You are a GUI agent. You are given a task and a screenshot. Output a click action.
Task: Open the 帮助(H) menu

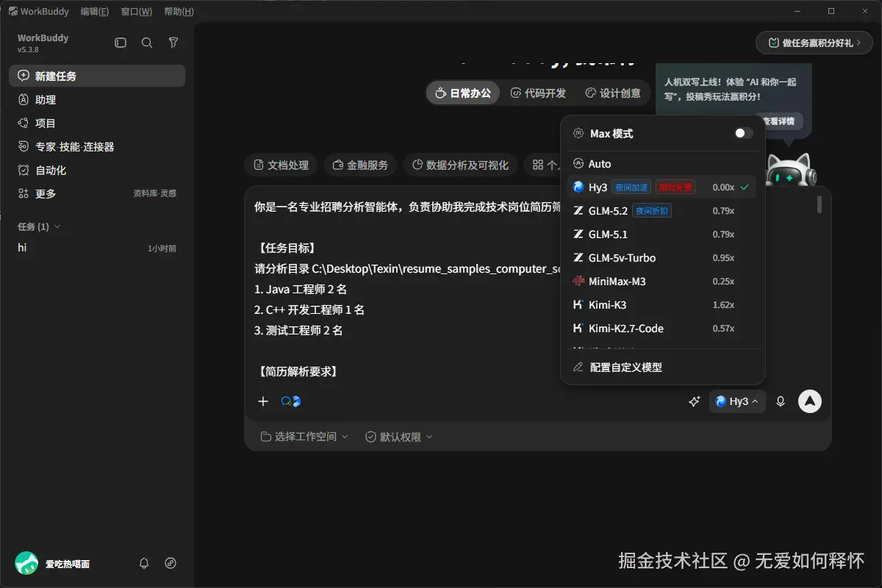point(179,11)
